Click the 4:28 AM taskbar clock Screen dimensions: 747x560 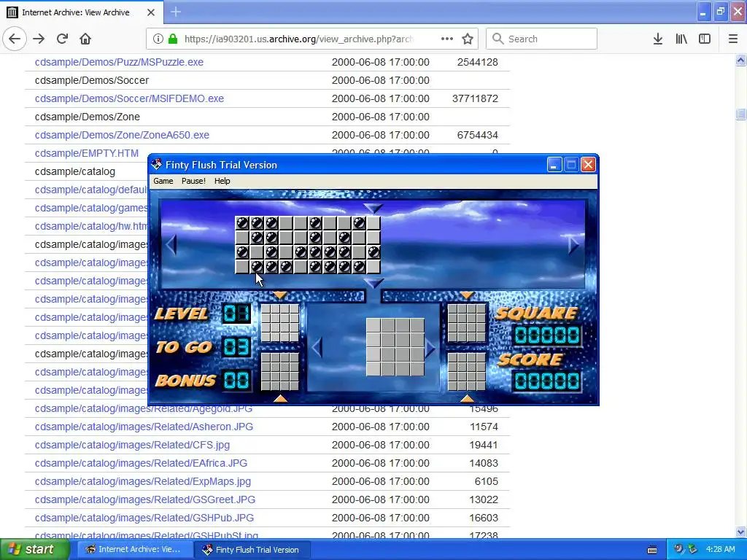coord(720,550)
